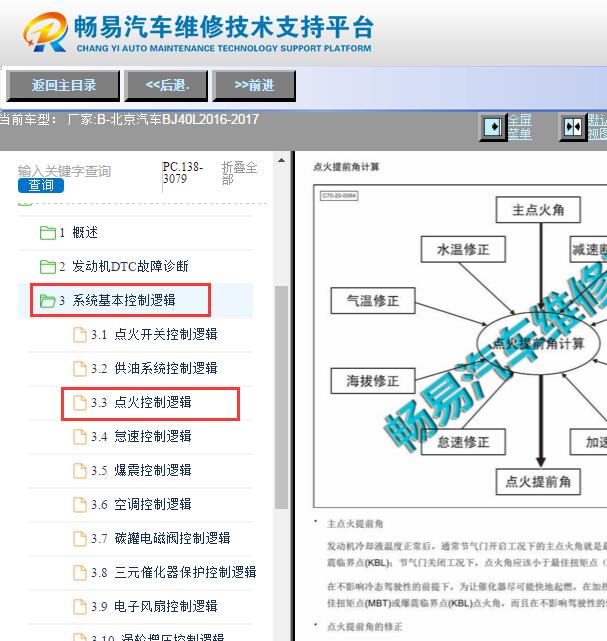This screenshot has width=607, height=641.
Task: Click the tree panel scroll-up arrow
Action: coord(281,161)
